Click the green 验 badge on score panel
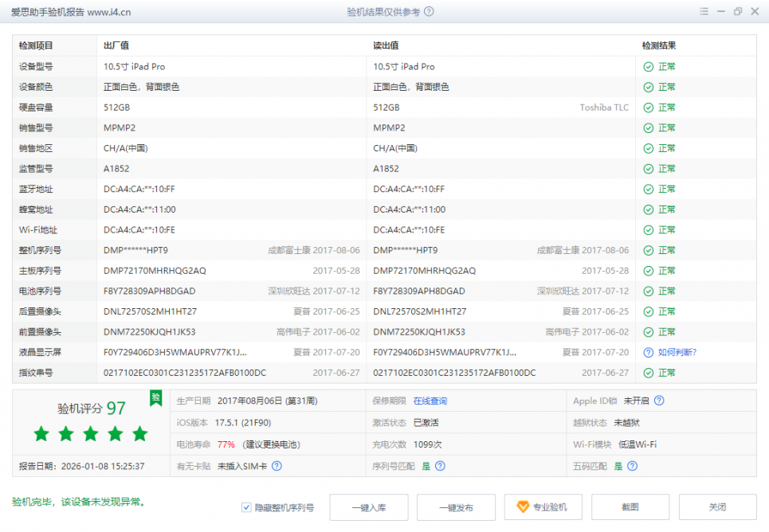Viewport: 769px width, 532px height. pyautogui.click(x=156, y=397)
